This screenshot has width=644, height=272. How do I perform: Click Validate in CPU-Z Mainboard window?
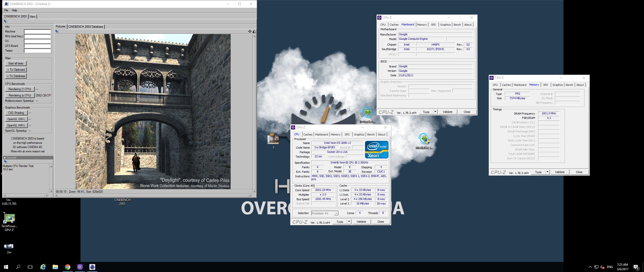coord(448,112)
